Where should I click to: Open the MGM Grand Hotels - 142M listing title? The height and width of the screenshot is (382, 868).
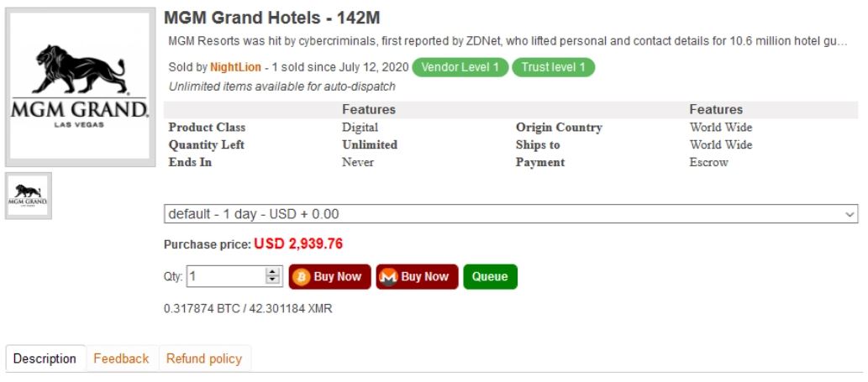click(271, 18)
